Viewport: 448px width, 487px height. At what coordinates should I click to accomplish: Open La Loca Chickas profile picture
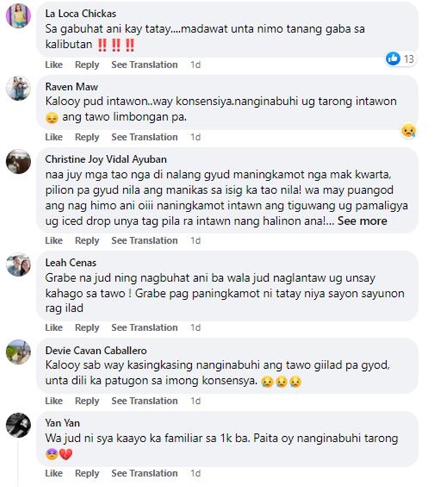point(19,16)
